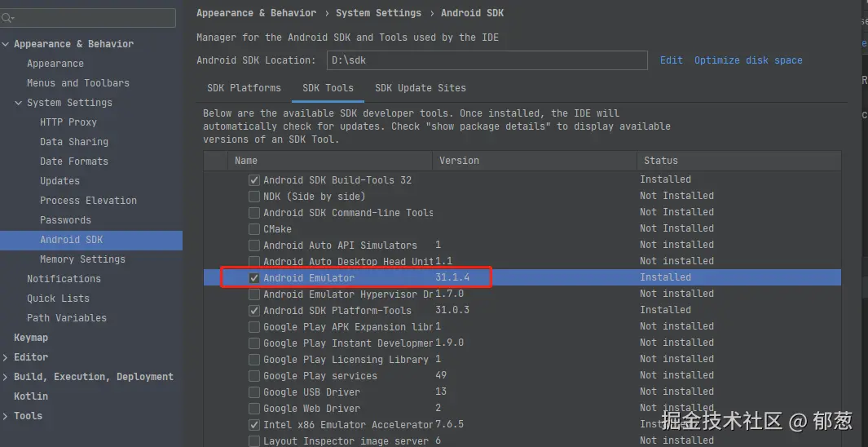The width and height of the screenshot is (868, 447).
Task: Click the settings search magnifier icon
Action: click(x=7, y=18)
